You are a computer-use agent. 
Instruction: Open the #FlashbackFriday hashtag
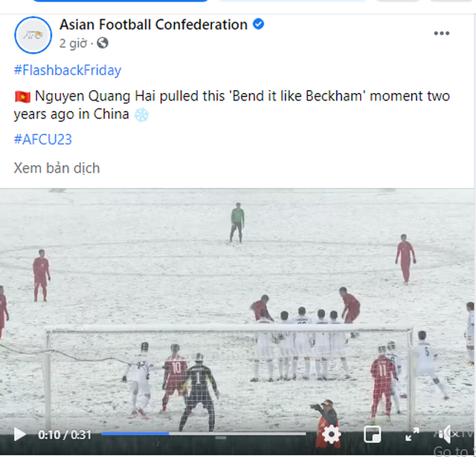click(68, 70)
